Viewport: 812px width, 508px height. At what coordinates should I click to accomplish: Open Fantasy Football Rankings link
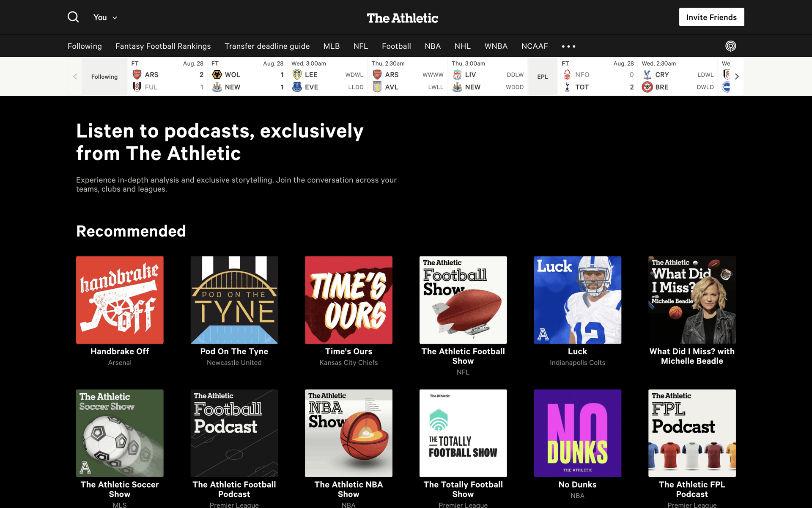pos(163,46)
